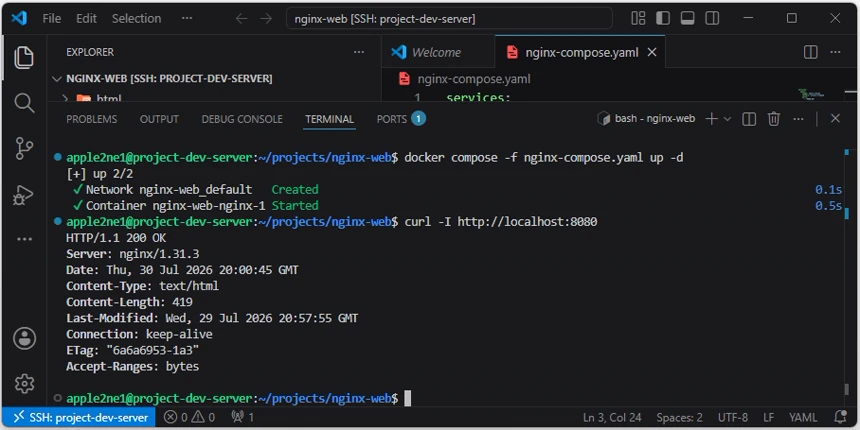
Task: Close the bottom panel
Action: (835, 118)
